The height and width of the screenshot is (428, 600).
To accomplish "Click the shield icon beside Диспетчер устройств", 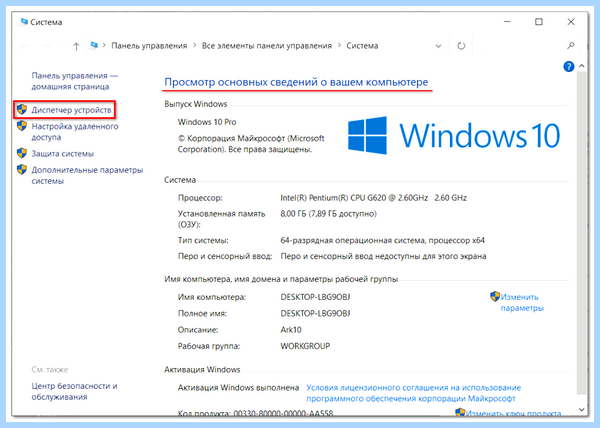I will (x=22, y=109).
